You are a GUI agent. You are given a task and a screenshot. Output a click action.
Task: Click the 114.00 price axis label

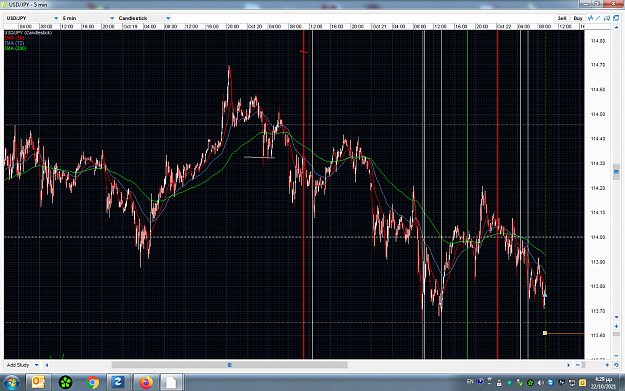[x=598, y=238]
